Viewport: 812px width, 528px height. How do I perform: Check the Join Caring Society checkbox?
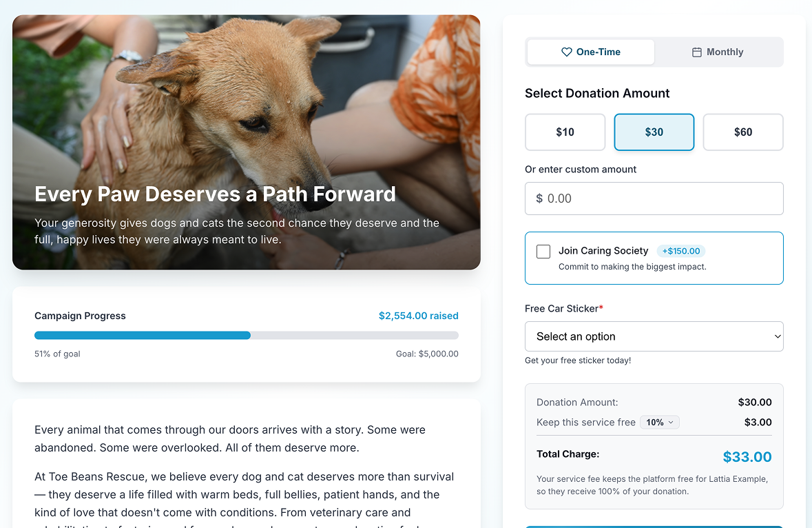pos(543,252)
